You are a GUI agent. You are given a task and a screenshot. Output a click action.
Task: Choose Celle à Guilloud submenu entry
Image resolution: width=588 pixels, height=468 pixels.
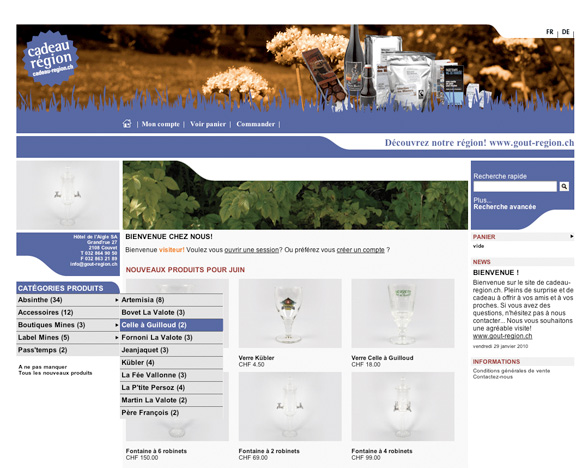(x=171, y=325)
